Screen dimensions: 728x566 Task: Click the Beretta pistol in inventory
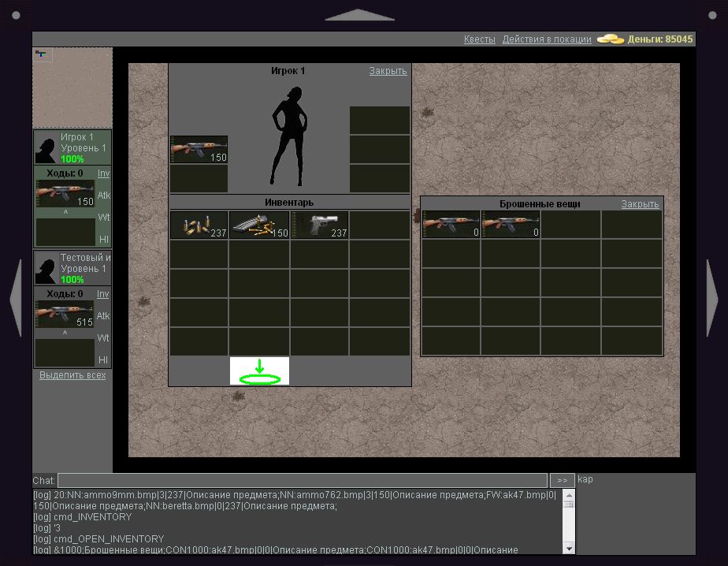(x=320, y=225)
